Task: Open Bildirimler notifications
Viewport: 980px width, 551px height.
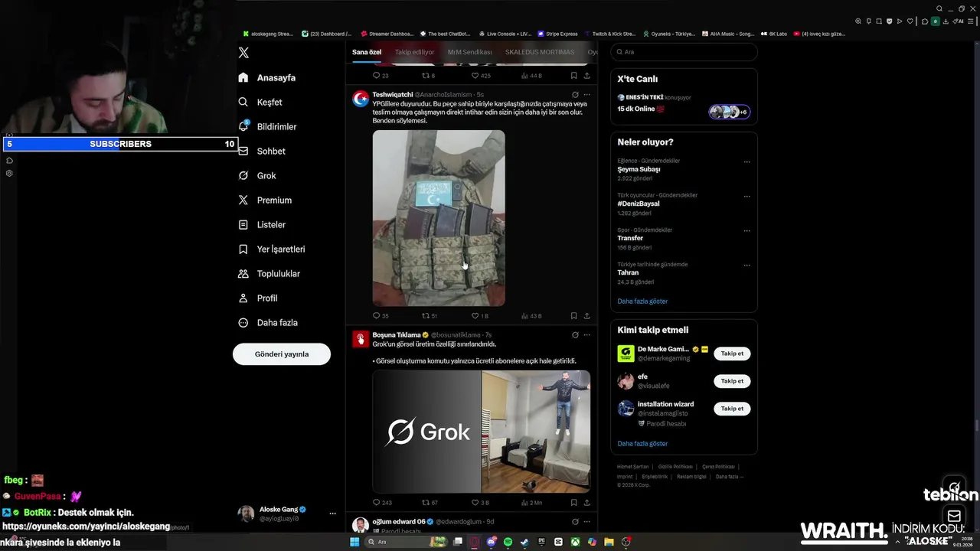Action: 267,126
